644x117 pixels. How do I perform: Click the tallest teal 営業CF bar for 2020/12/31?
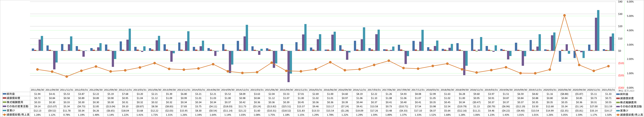598,30
